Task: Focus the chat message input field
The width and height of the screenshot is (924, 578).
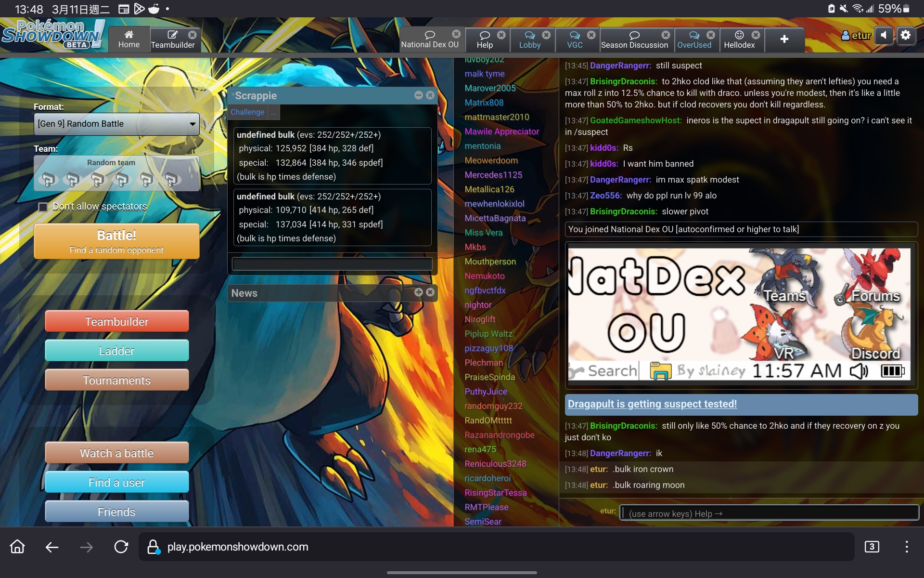Action: point(770,513)
